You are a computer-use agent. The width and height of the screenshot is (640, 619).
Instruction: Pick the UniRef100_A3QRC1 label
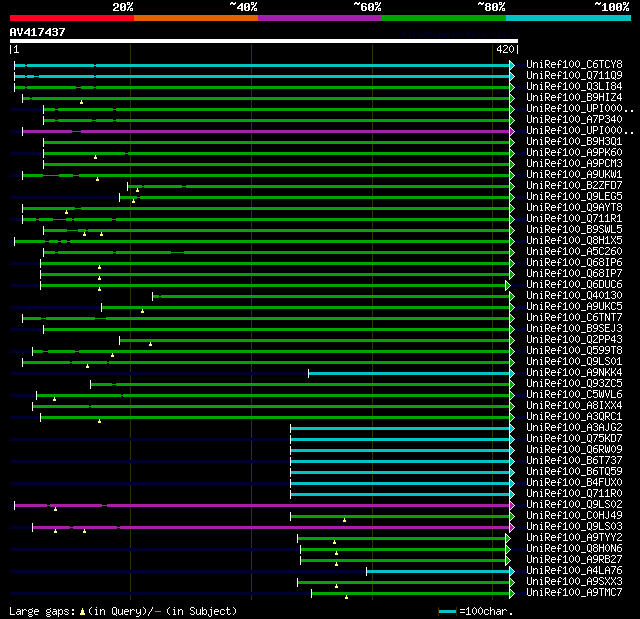574,417
